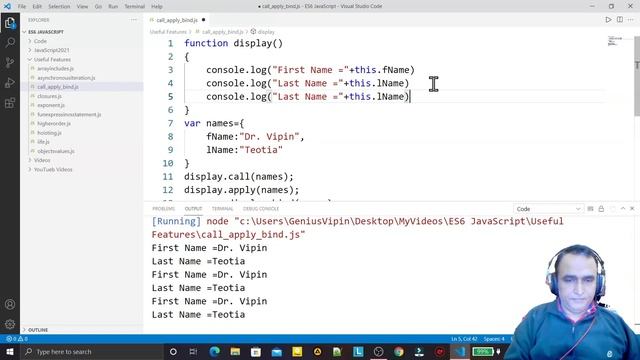Open Task View on taskbar
640x360 pixels.
[193, 351]
